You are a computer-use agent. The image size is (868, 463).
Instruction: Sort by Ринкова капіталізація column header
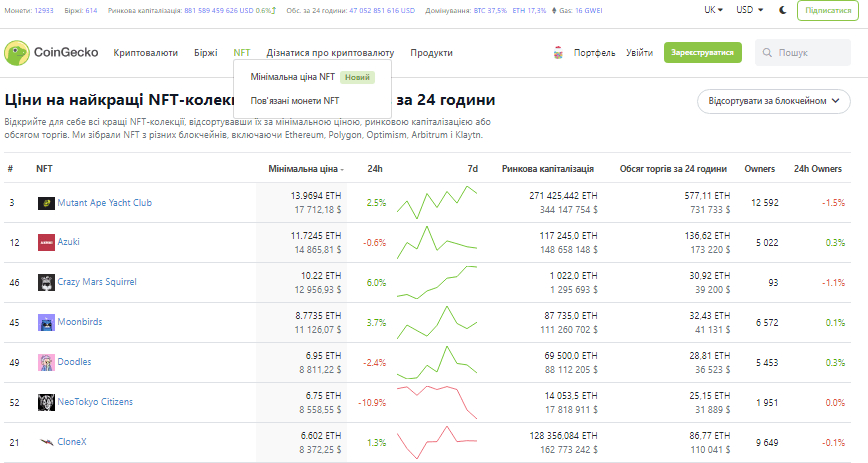pyautogui.click(x=547, y=169)
